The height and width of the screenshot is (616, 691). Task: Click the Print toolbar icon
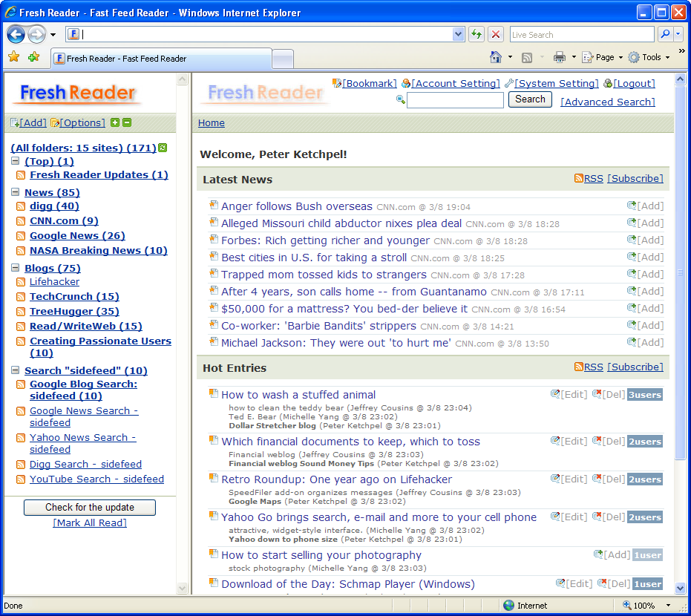click(560, 57)
